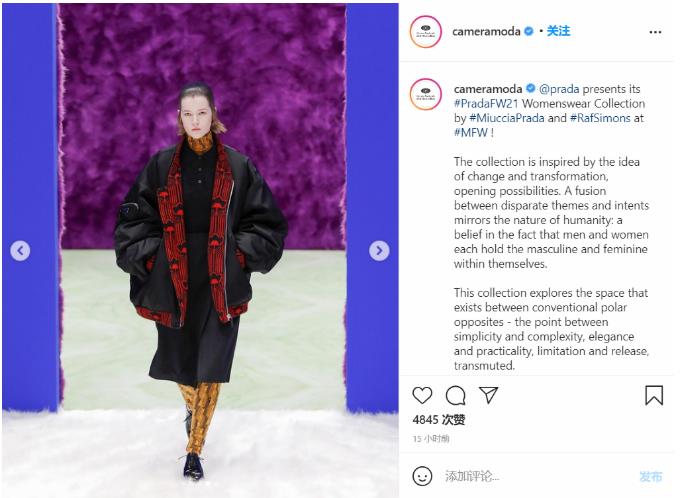
Task: Go to next photo with right arrow
Action: coord(379,251)
